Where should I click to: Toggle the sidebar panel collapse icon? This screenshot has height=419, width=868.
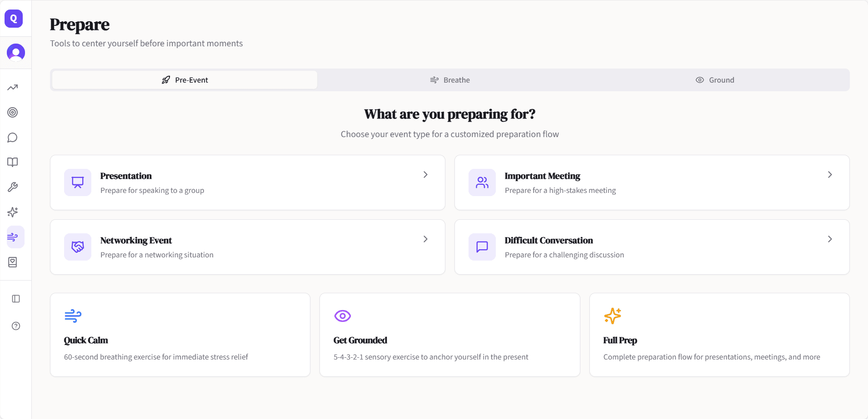point(16,299)
